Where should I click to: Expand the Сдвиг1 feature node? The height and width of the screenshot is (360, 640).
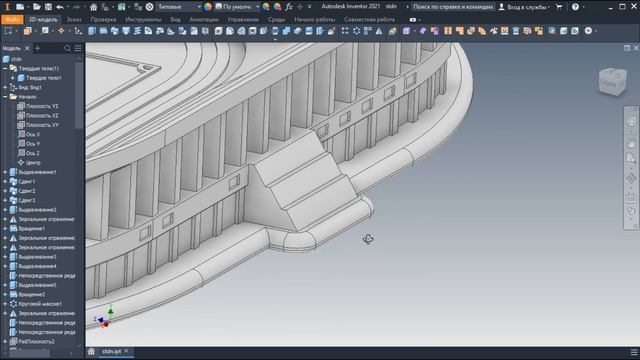tap(5, 182)
